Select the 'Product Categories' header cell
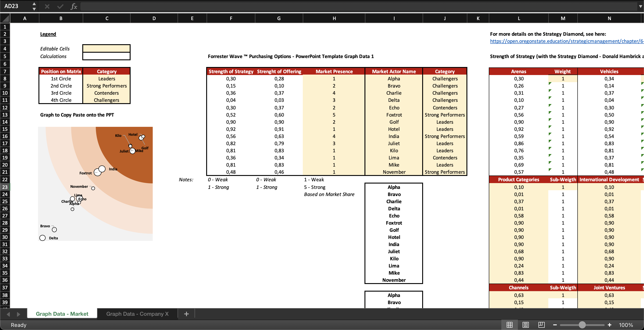 pyautogui.click(x=519, y=180)
